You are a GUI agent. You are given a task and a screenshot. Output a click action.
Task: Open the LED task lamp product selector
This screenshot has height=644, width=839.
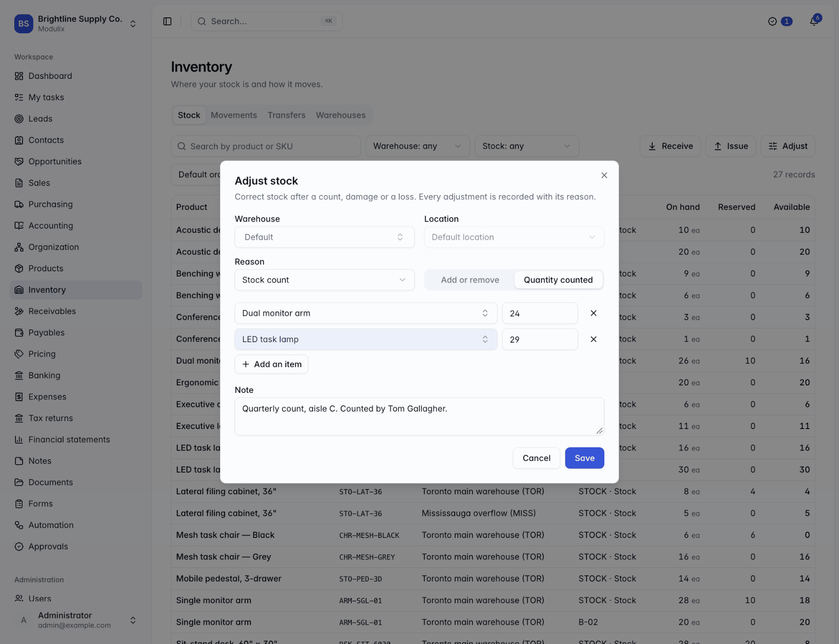click(x=366, y=339)
